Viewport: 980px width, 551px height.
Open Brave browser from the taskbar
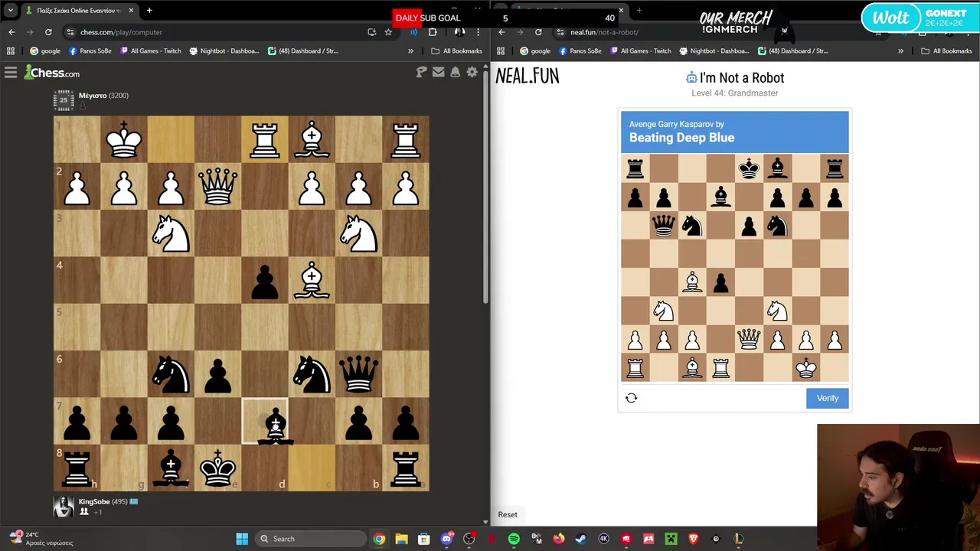click(694, 539)
